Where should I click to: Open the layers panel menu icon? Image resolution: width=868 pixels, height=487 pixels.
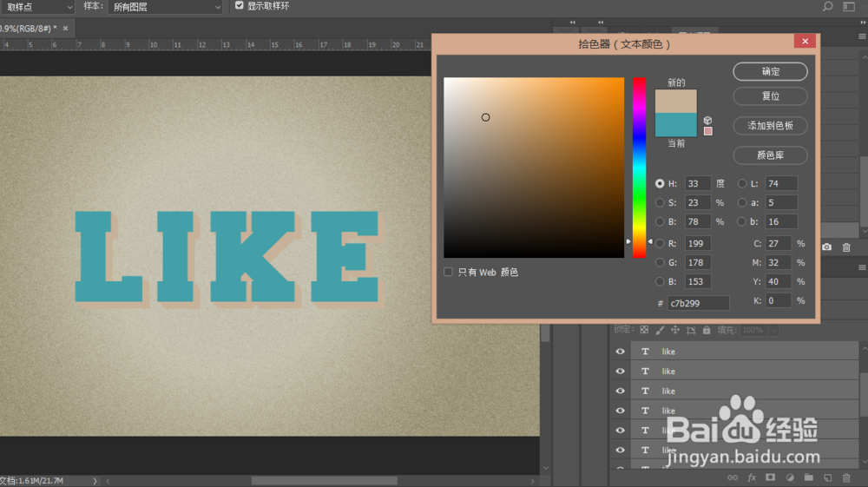(x=862, y=267)
